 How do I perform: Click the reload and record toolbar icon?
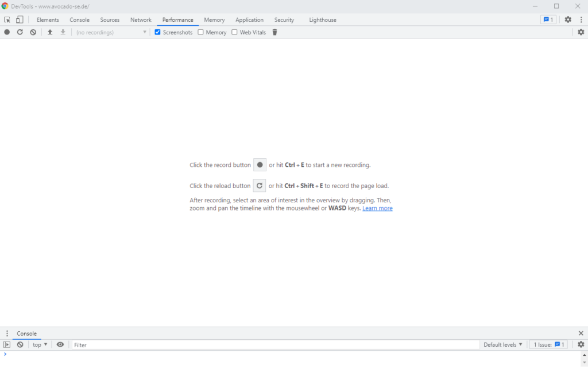click(20, 32)
